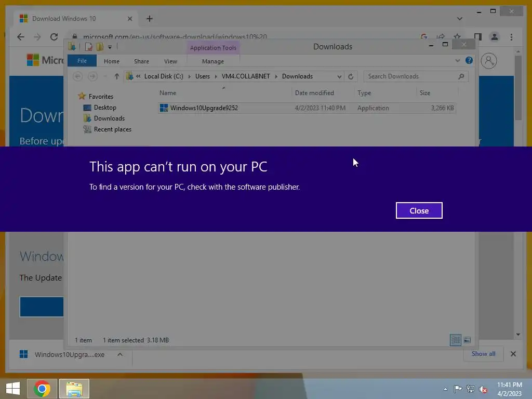532x399 pixels.
Task: Switch Explorer to details view icon
Action: [x=455, y=340]
